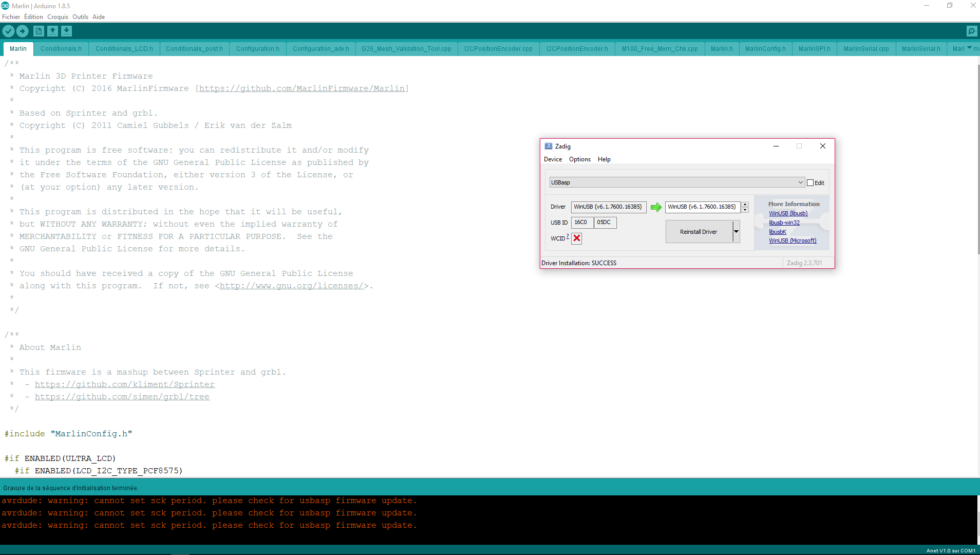This screenshot has width=980, height=555.
Task: Click the target driver WinUSB field
Action: [x=703, y=207]
